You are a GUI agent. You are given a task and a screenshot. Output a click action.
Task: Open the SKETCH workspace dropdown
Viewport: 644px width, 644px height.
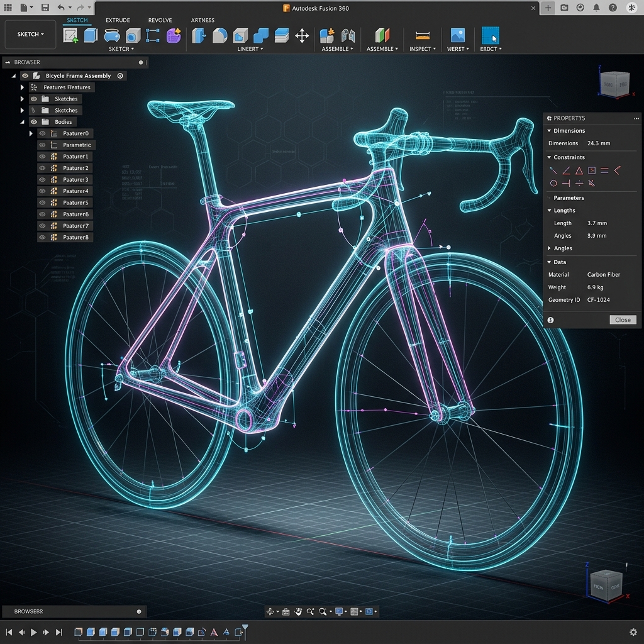(x=30, y=34)
